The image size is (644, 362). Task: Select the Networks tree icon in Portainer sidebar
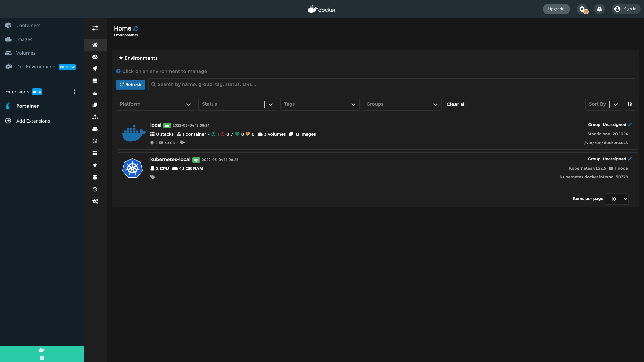point(95,117)
